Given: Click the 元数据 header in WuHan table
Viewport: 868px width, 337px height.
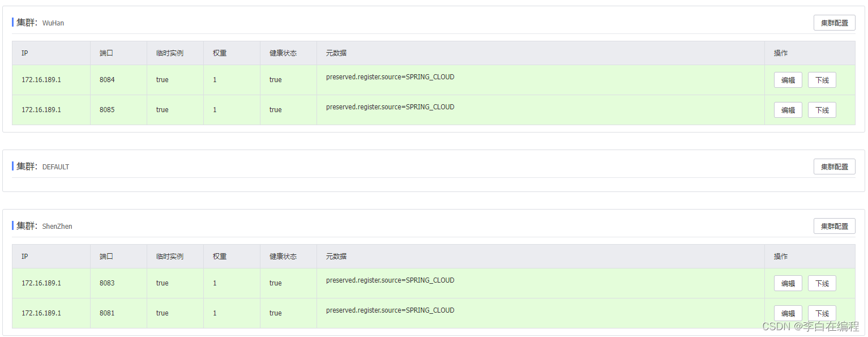Looking at the screenshot, I should (x=336, y=53).
